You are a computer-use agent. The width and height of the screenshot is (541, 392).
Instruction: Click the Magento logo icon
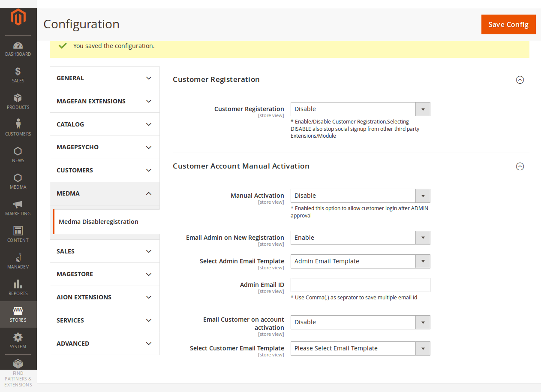click(x=18, y=17)
